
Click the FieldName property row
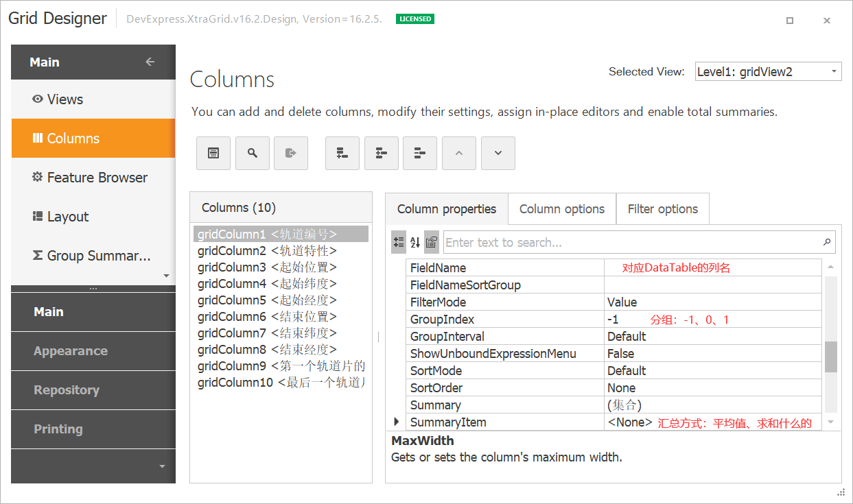click(614, 267)
